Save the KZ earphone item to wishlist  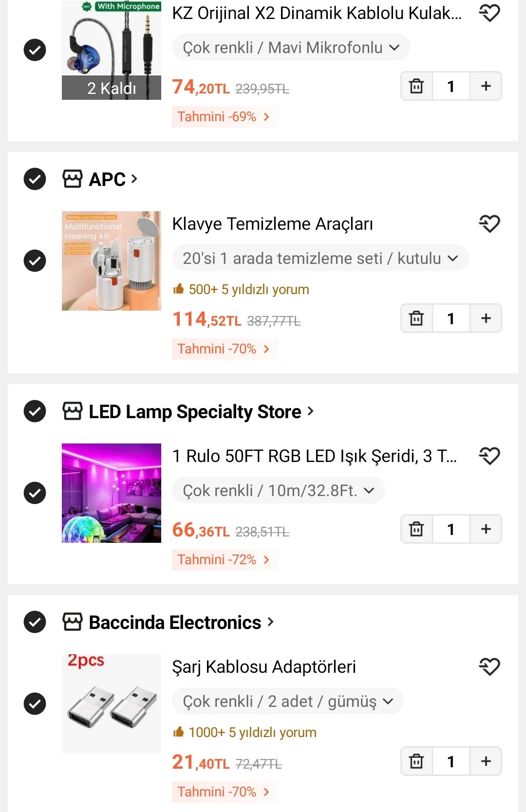tap(489, 13)
